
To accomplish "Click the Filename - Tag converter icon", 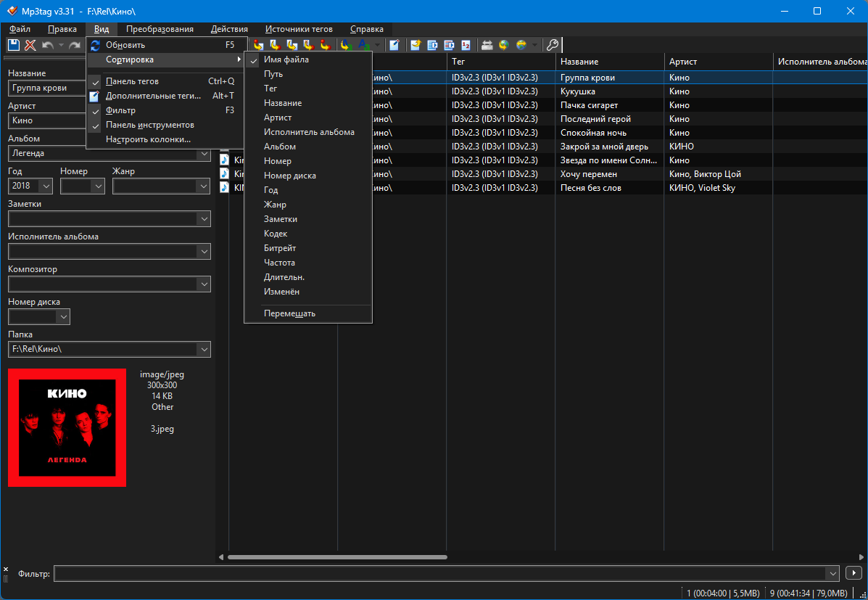I will 275,46.
